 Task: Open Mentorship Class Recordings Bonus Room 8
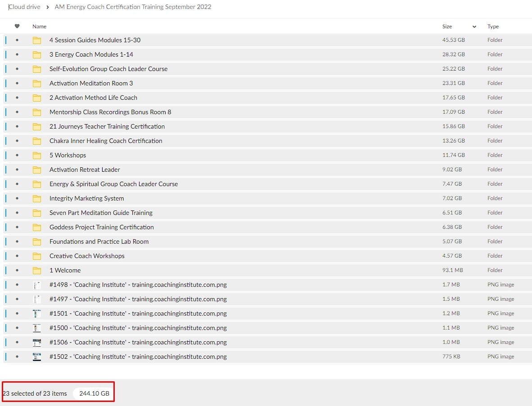tap(110, 112)
